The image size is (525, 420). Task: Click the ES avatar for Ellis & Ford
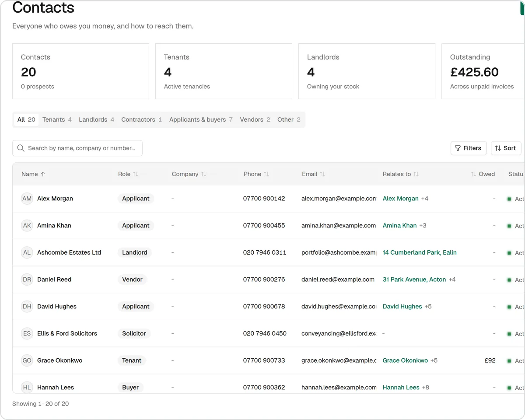coord(27,333)
